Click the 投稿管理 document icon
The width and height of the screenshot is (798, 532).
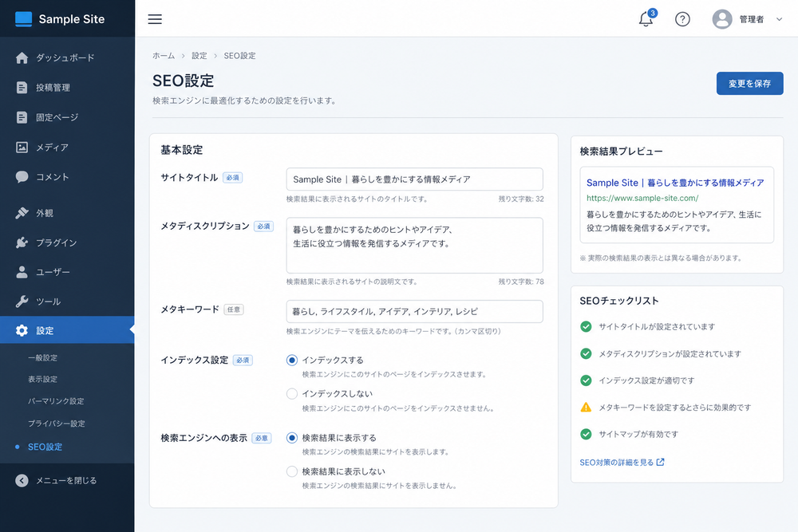tap(22, 88)
